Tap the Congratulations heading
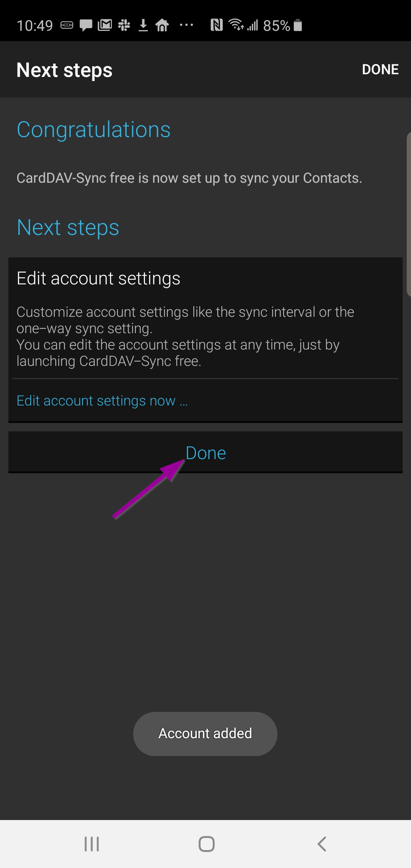411x868 pixels. coord(94,130)
